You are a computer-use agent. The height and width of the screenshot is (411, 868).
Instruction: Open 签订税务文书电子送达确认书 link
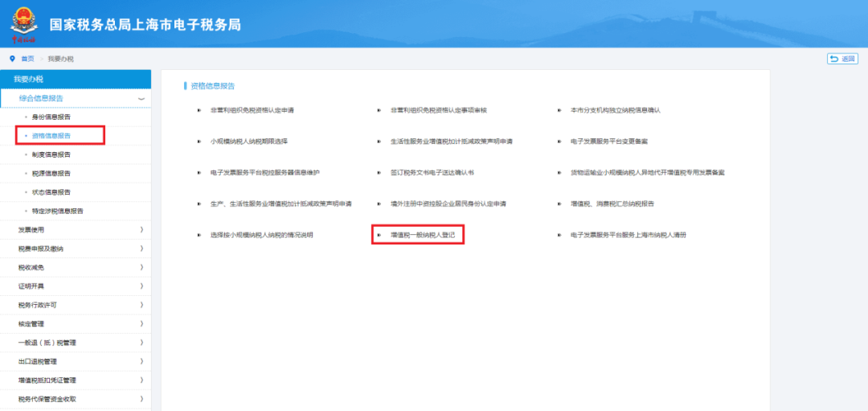(432, 173)
